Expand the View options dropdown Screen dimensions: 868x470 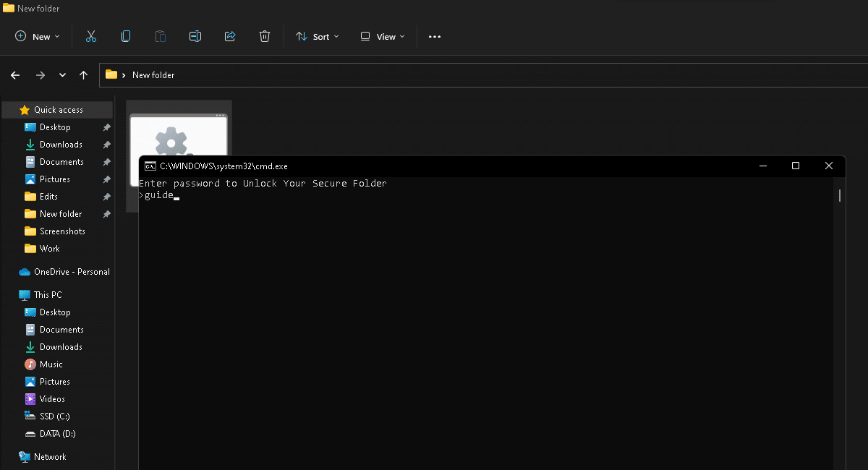pyautogui.click(x=382, y=36)
